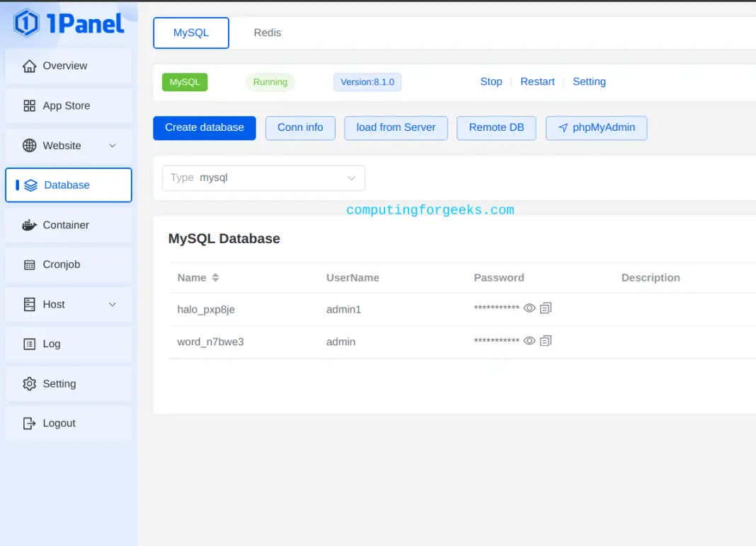Open the Setting gear icon in sidebar
Viewport: 756px width, 546px height.
pos(29,383)
